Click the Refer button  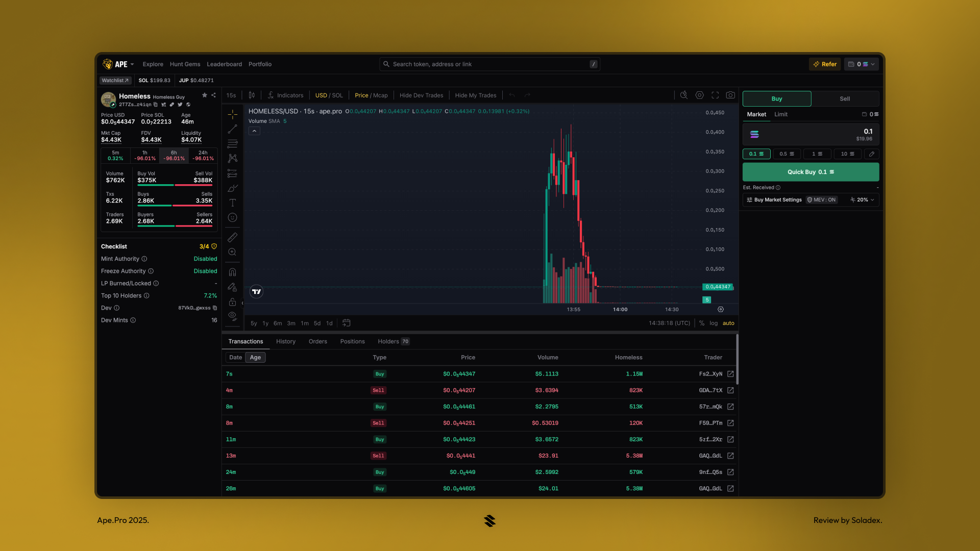(x=825, y=64)
